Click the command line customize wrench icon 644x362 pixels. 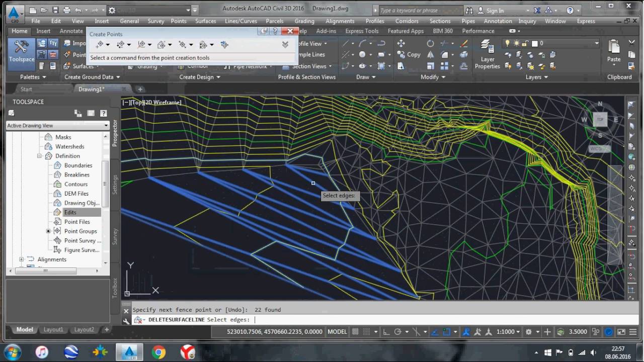tap(126, 320)
